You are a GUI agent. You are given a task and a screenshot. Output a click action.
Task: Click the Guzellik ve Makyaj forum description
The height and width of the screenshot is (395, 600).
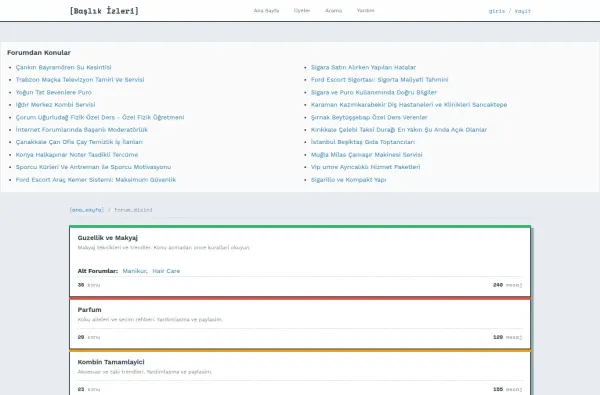pos(164,248)
